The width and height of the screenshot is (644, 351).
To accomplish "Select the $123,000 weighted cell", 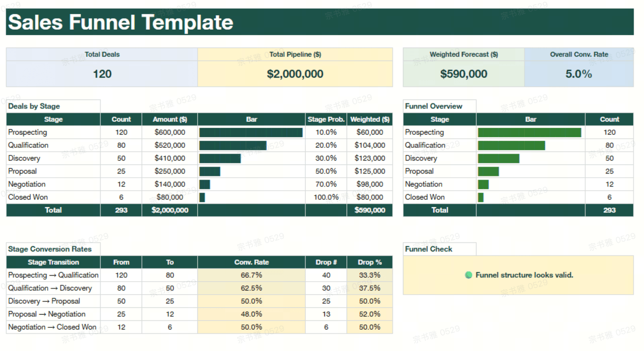I will tap(370, 158).
